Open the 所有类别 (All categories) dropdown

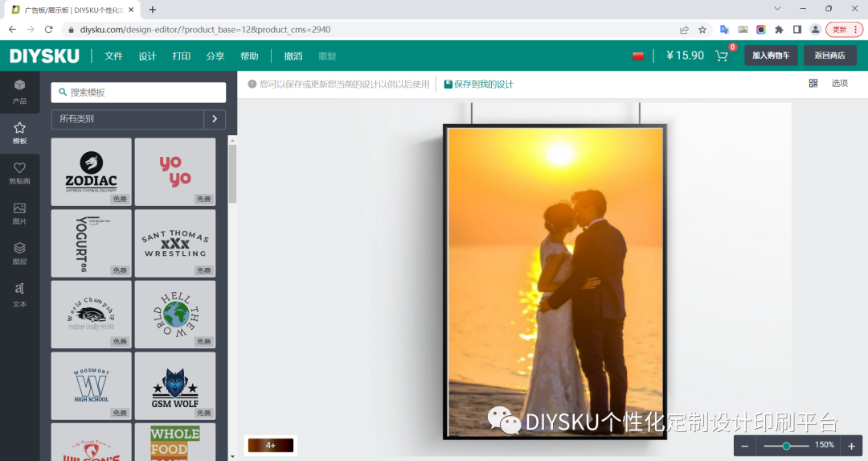click(127, 118)
